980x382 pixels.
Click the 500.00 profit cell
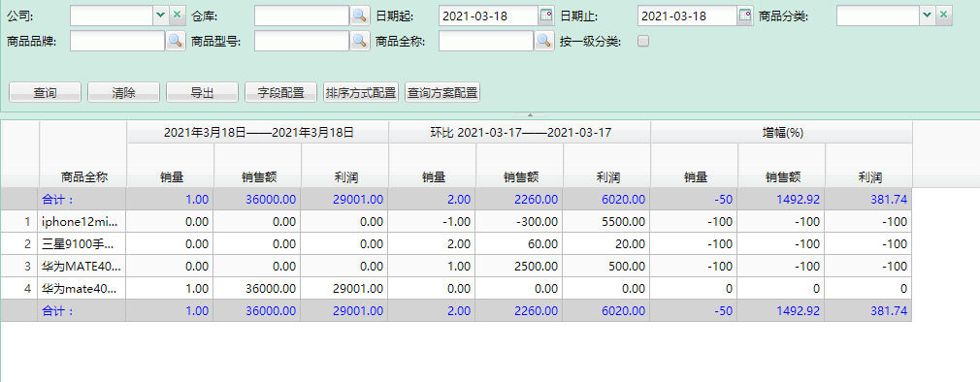coord(606,267)
